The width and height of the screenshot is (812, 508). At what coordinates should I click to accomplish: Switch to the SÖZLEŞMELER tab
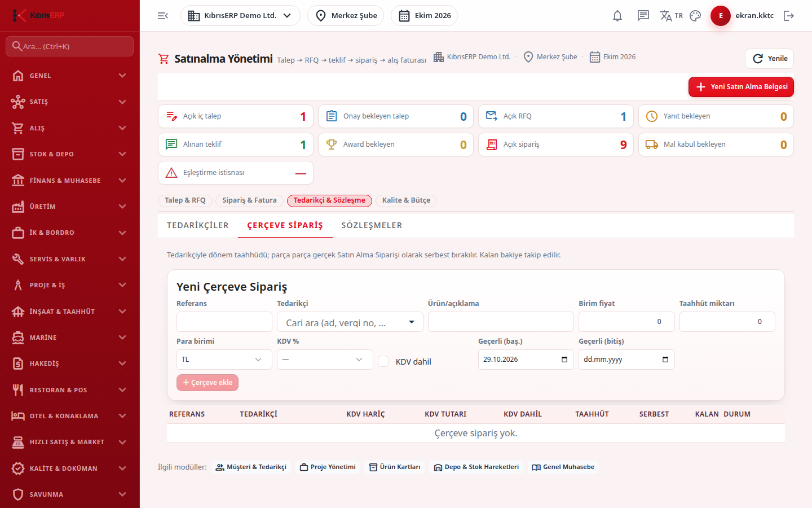click(x=372, y=225)
